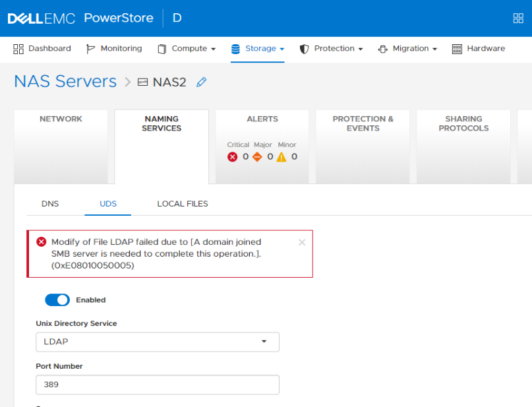
Task: Click the major alerts orange diamond icon
Action: [257, 157]
